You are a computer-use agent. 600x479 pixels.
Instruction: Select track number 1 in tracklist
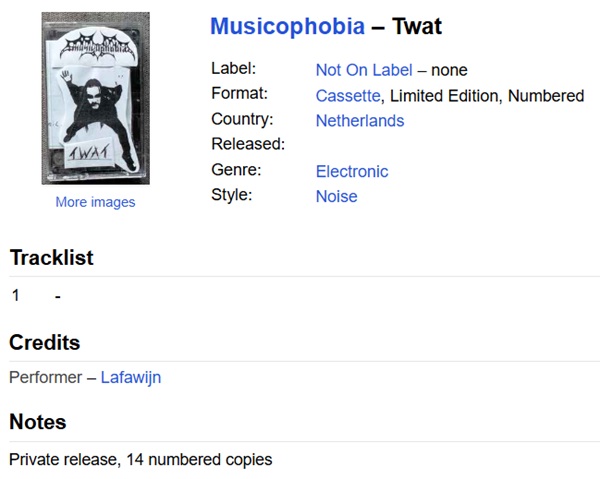click(16, 296)
